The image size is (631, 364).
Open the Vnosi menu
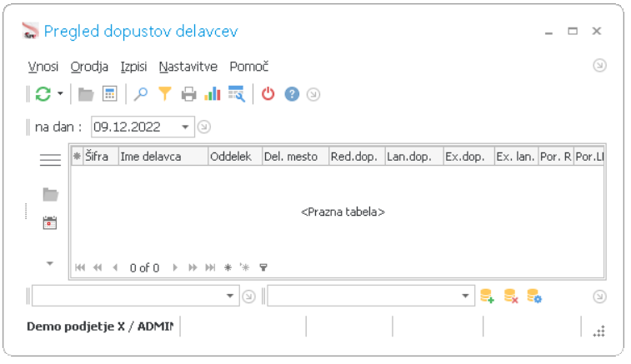[x=43, y=67]
